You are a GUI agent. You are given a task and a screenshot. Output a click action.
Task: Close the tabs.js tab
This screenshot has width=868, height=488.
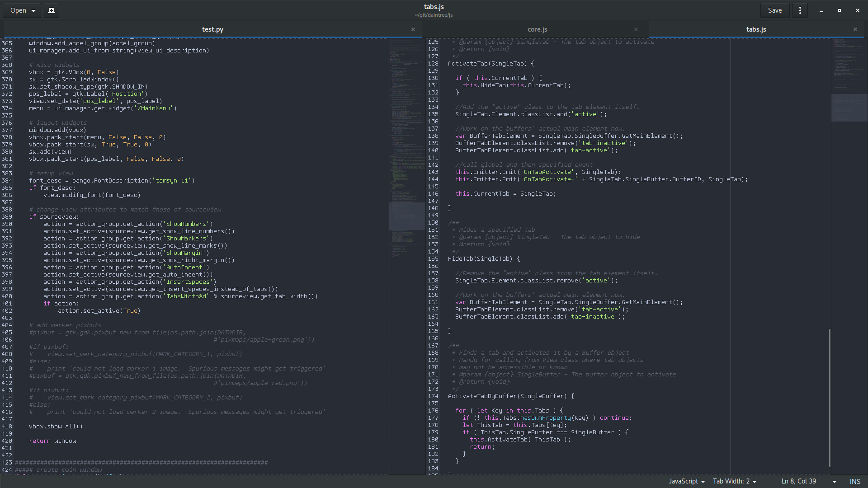[x=855, y=29]
